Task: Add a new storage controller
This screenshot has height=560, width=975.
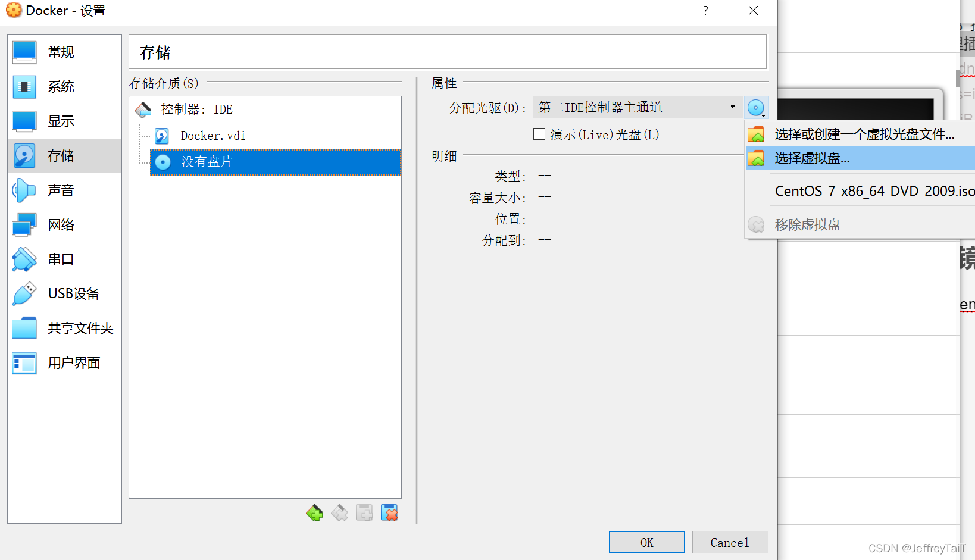Action: click(314, 512)
